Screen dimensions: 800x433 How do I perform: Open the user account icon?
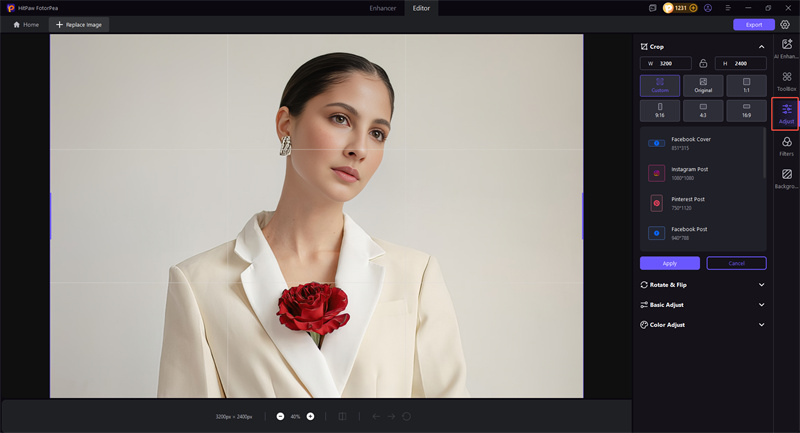tap(708, 8)
